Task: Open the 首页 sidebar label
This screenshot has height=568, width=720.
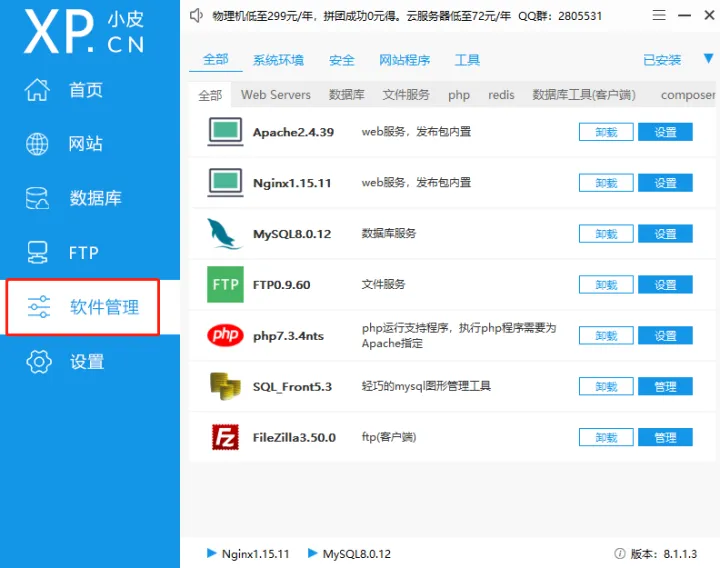Action: [86, 90]
